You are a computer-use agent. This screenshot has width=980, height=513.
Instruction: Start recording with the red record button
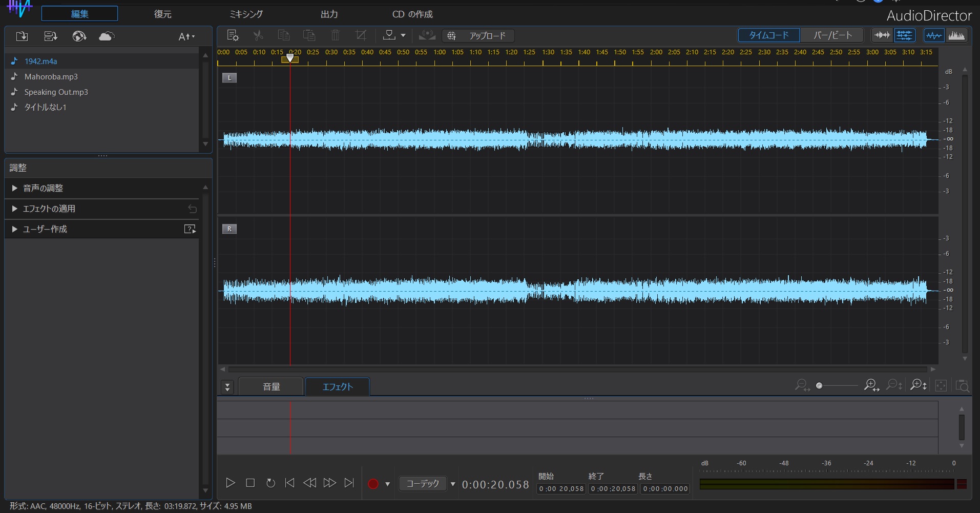pos(372,483)
